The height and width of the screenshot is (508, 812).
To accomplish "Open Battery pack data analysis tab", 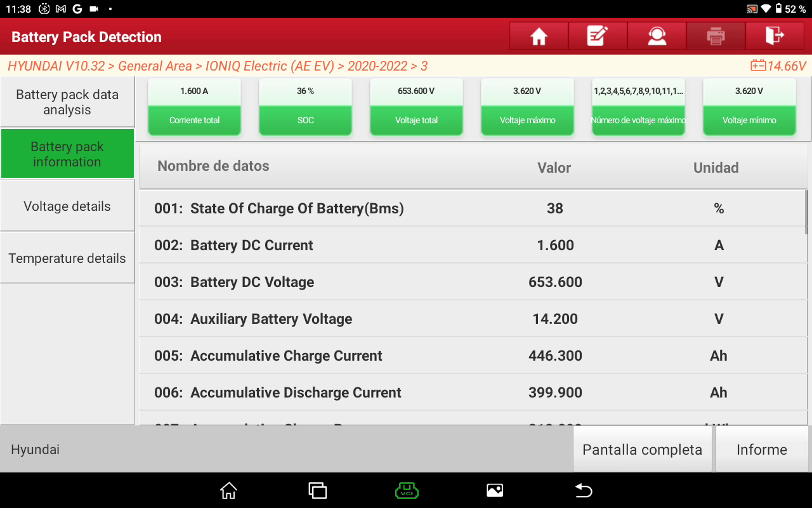I will [x=67, y=102].
